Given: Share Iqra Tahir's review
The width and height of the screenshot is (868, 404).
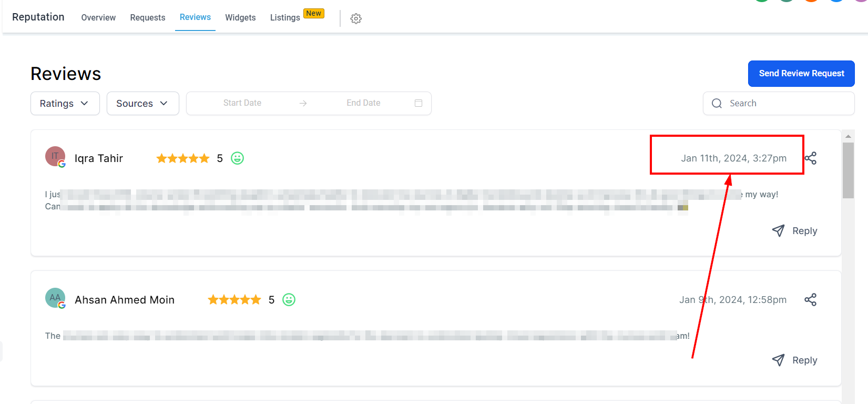Looking at the screenshot, I should click(810, 158).
